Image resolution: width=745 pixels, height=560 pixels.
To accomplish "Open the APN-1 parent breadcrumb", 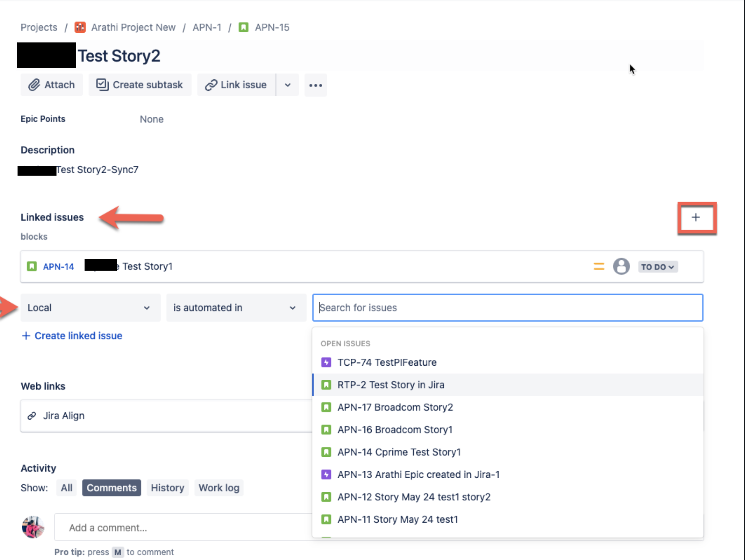I will pos(207,27).
